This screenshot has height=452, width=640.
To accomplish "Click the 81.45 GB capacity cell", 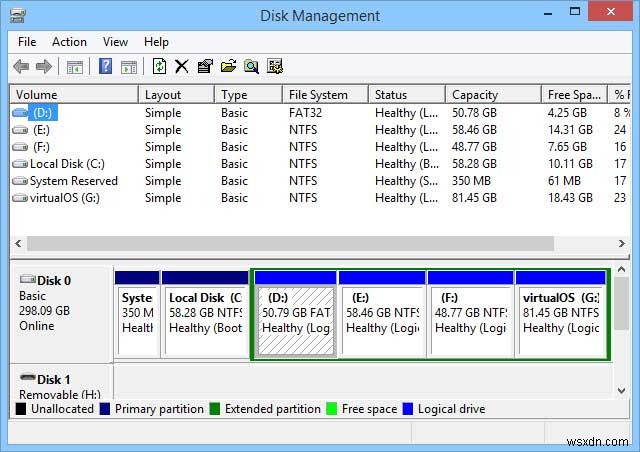I will coord(474,198).
